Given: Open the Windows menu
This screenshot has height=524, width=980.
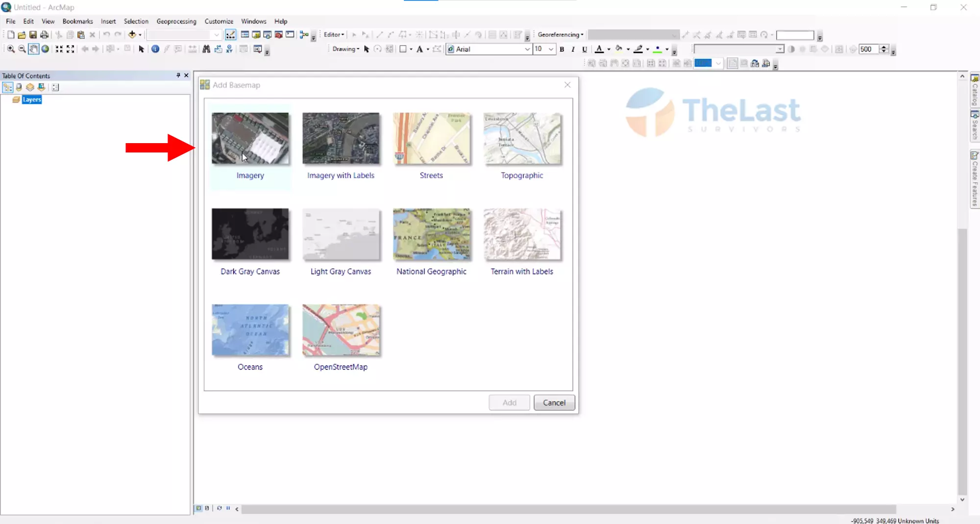Looking at the screenshot, I should click(x=253, y=21).
